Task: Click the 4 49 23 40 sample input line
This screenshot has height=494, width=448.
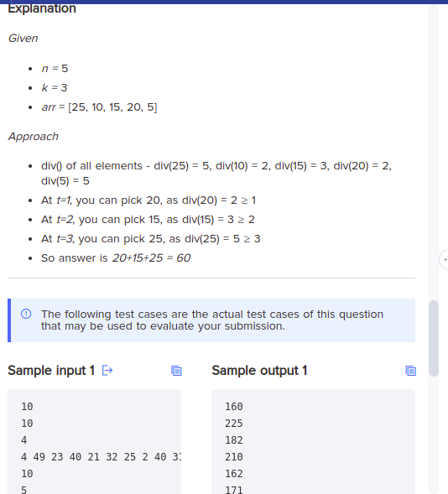Action: pos(101,457)
